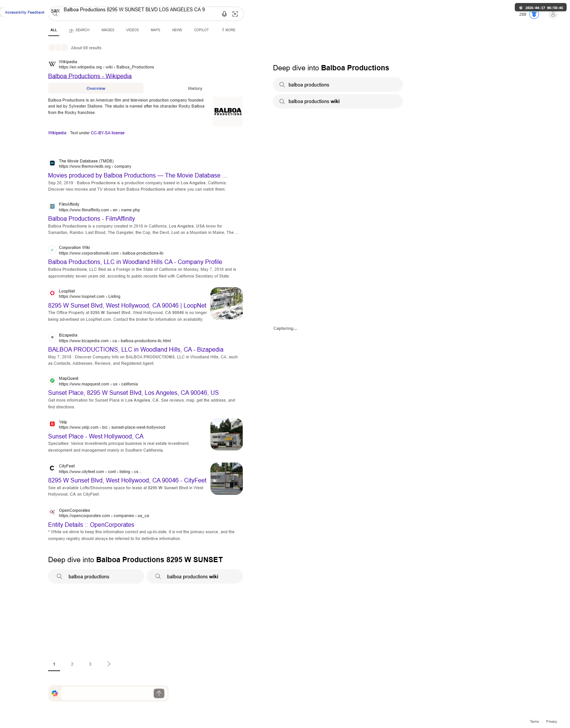This screenshot has width=570, height=728.
Task: Click the Copilot chat input field
Action: pos(107,693)
